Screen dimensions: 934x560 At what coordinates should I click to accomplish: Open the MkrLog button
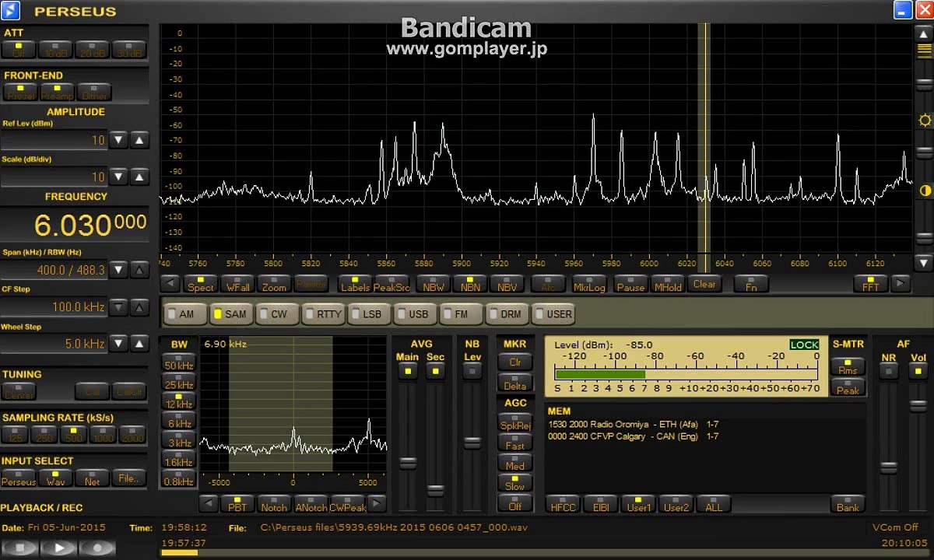coord(589,284)
